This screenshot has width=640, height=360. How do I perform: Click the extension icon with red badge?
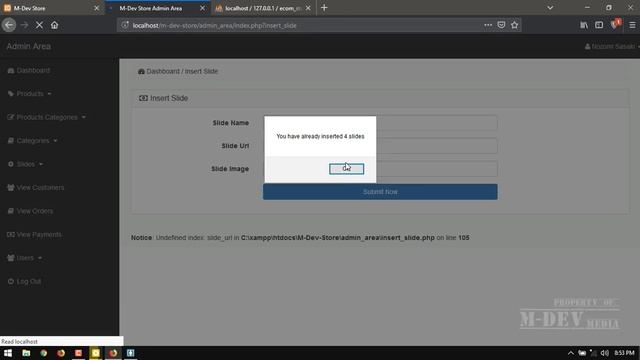[616, 24]
